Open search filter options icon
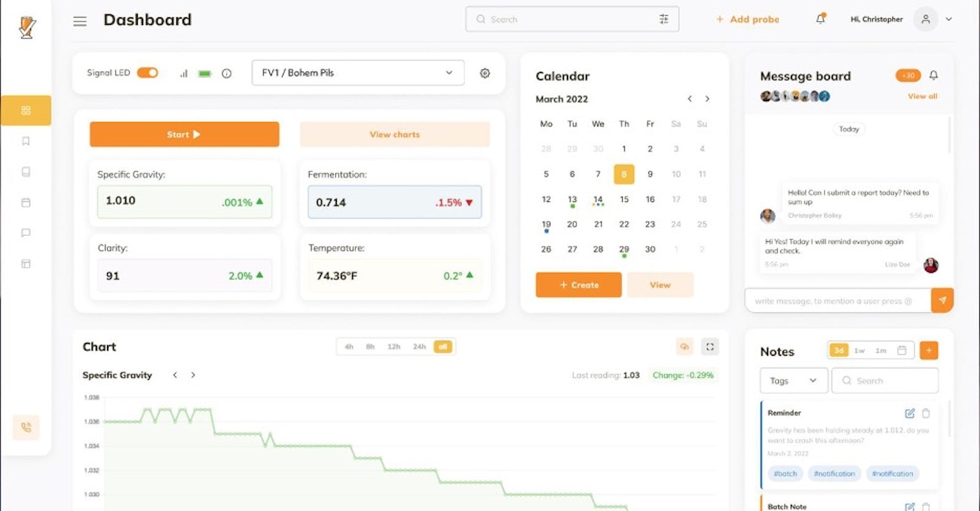The height and width of the screenshot is (511, 980). pyautogui.click(x=663, y=20)
